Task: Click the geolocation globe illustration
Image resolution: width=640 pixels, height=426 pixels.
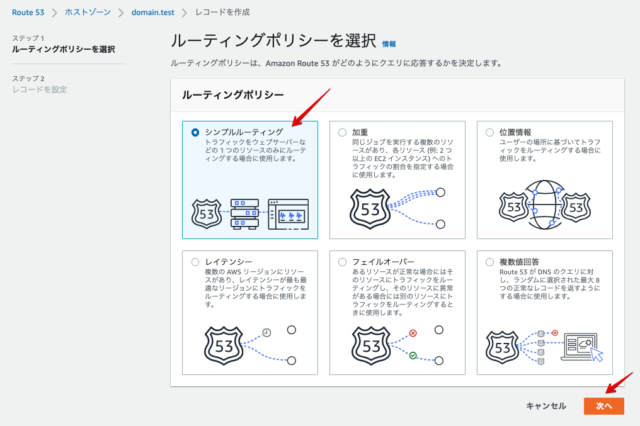Action: point(544,205)
